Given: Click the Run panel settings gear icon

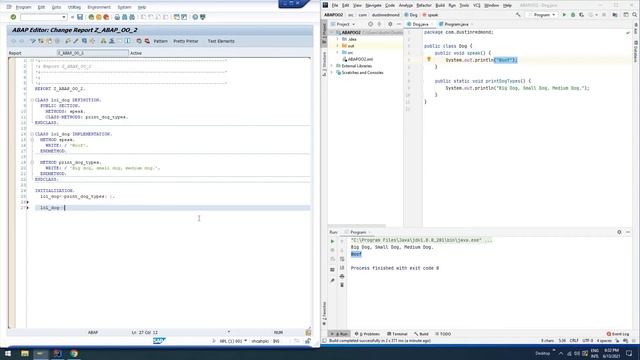Looking at the screenshot, I should pyautogui.click(x=619, y=232).
